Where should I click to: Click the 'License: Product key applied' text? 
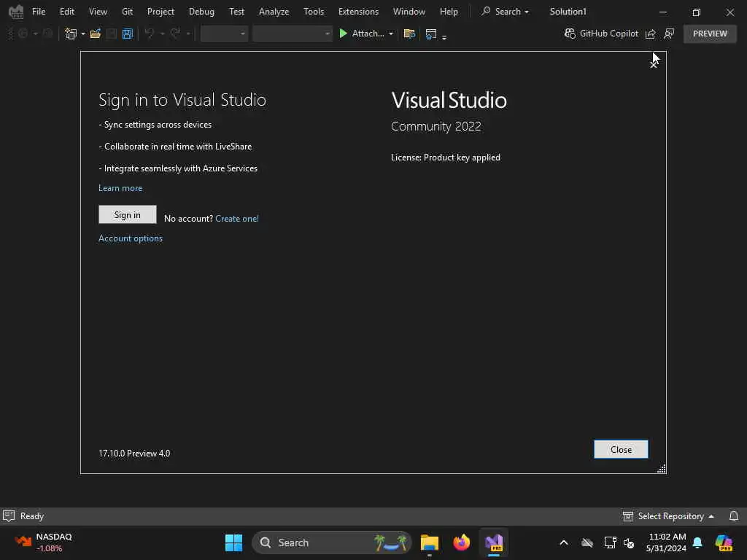[446, 157]
